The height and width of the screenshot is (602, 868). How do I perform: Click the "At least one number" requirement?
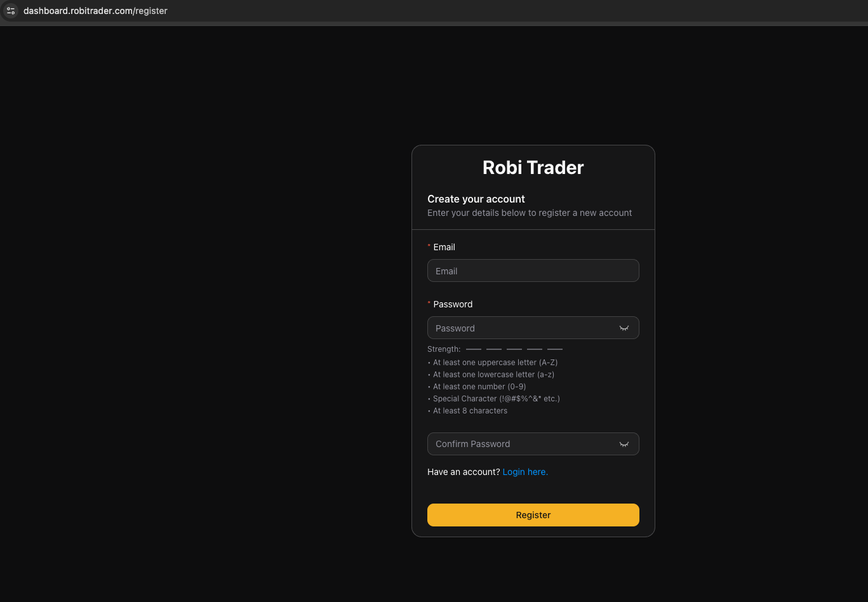pos(479,387)
